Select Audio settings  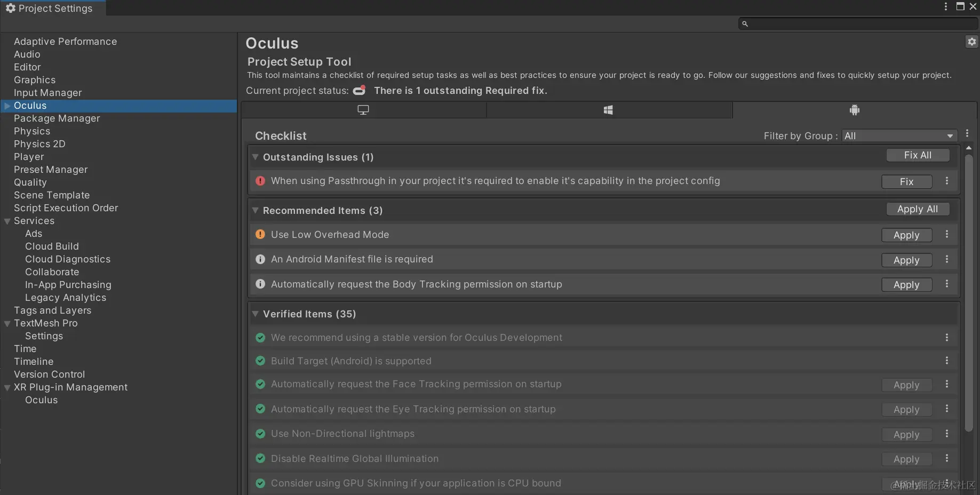[27, 54]
